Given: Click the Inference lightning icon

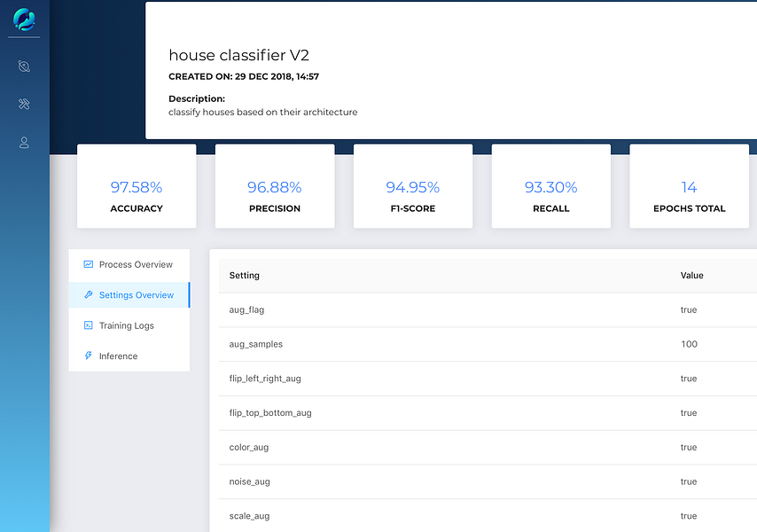Looking at the screenshot, I should (89, 356).
